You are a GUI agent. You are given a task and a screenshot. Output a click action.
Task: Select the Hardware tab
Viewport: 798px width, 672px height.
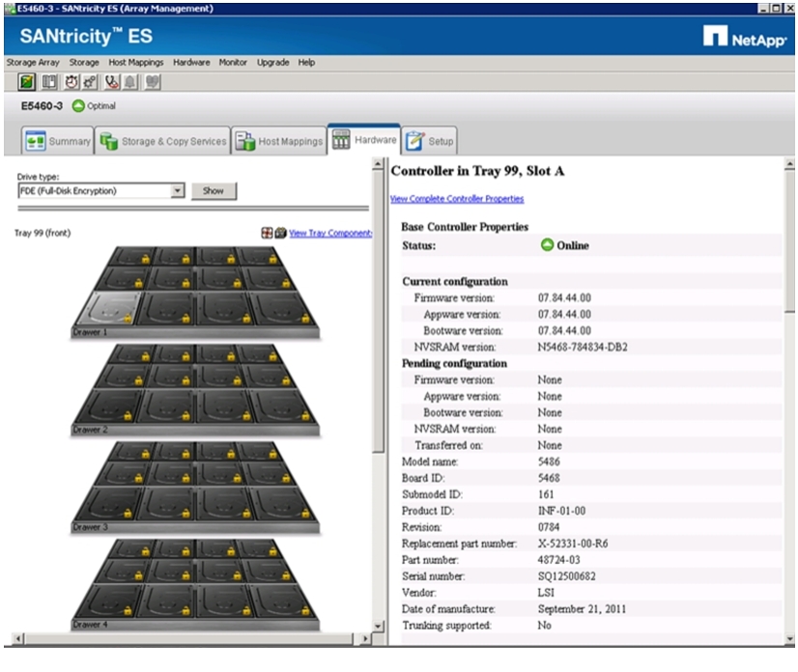point(364,140)
